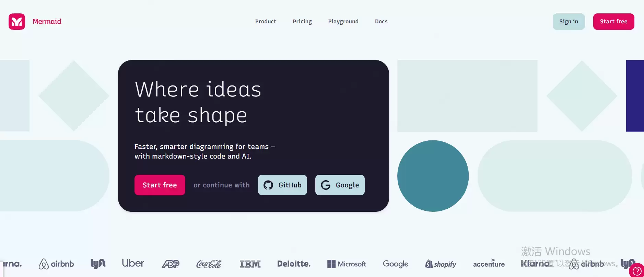The image size is (644, 277).
Task: Click Start free in the hero card
Action: [160, 185]
